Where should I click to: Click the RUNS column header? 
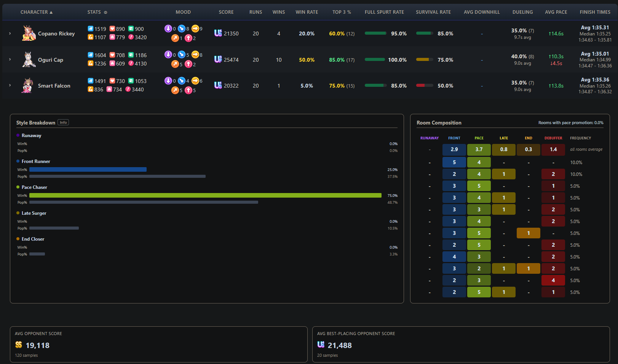[x=256, y=12]
